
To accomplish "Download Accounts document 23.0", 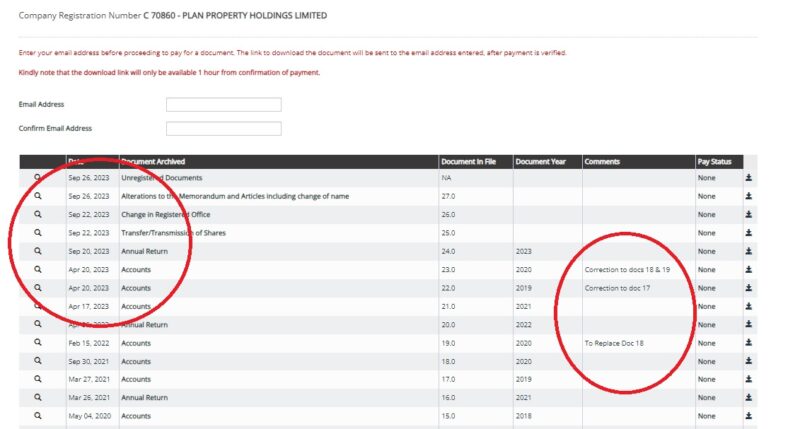I will pyautogui.click(x=749, y=270).
